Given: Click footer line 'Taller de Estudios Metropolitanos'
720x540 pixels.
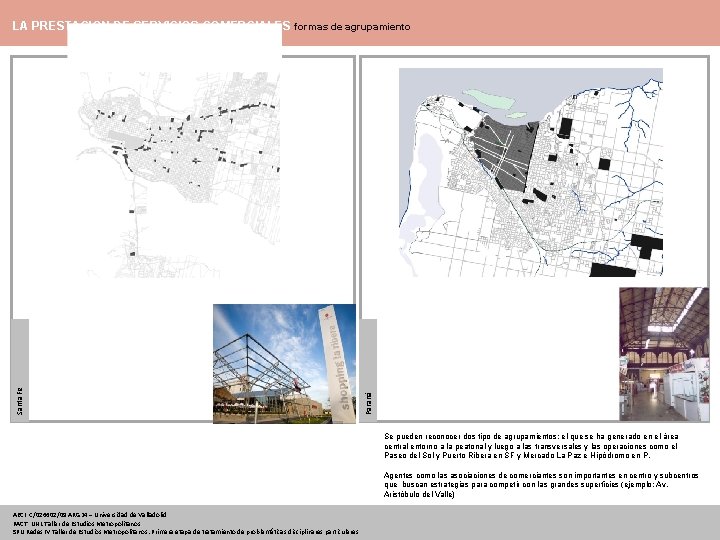Looking at the screenshot, I should pos(77,523).
